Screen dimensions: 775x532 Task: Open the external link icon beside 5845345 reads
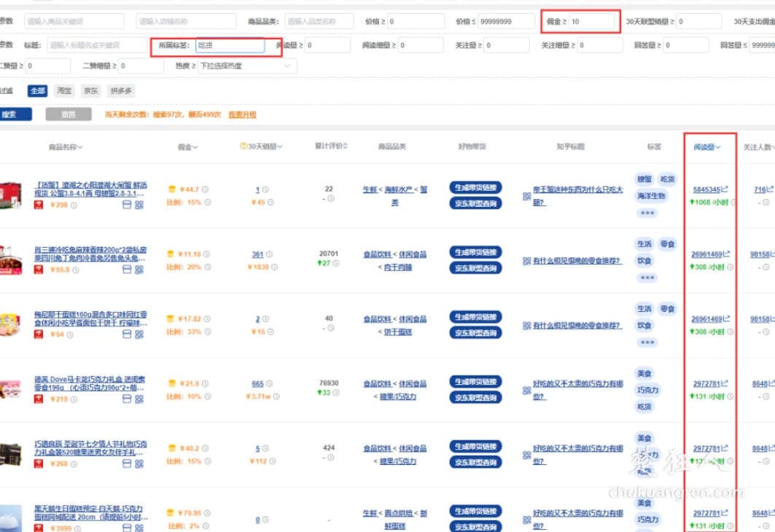(726, 188)
